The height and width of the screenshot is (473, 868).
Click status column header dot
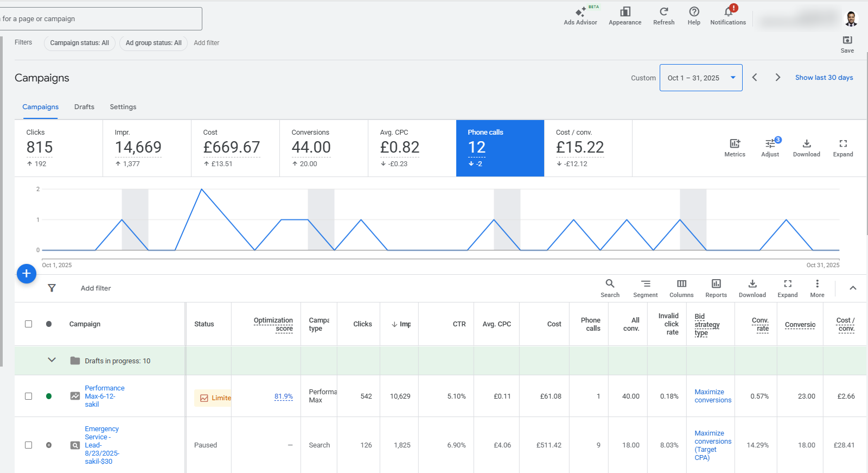[x=49, y=324]
